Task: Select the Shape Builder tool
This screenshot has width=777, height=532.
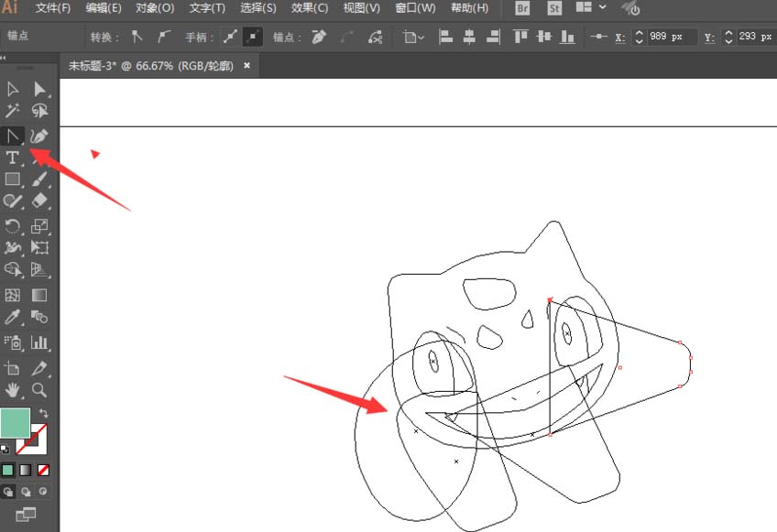Action: 13,269
